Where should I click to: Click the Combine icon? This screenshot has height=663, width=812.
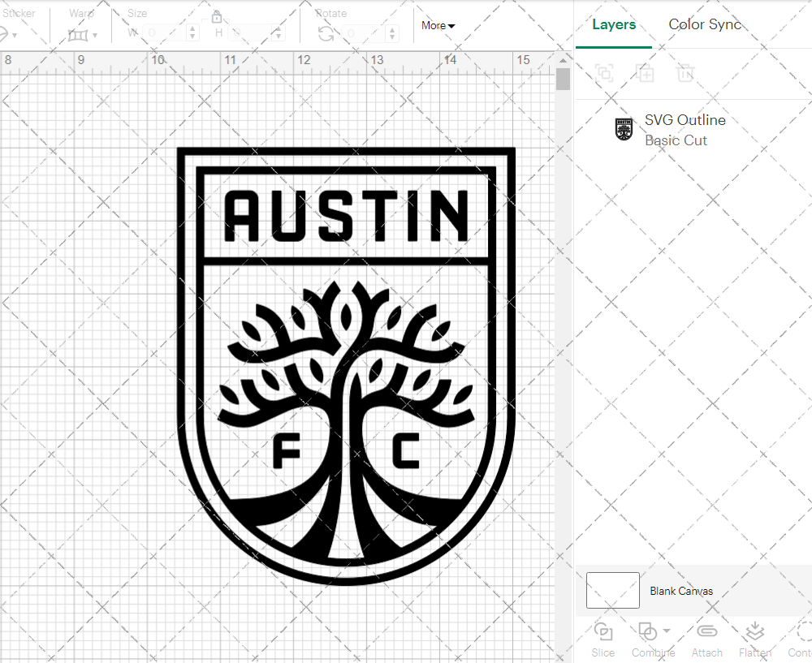pyautogui.click(x=647, y=633)
